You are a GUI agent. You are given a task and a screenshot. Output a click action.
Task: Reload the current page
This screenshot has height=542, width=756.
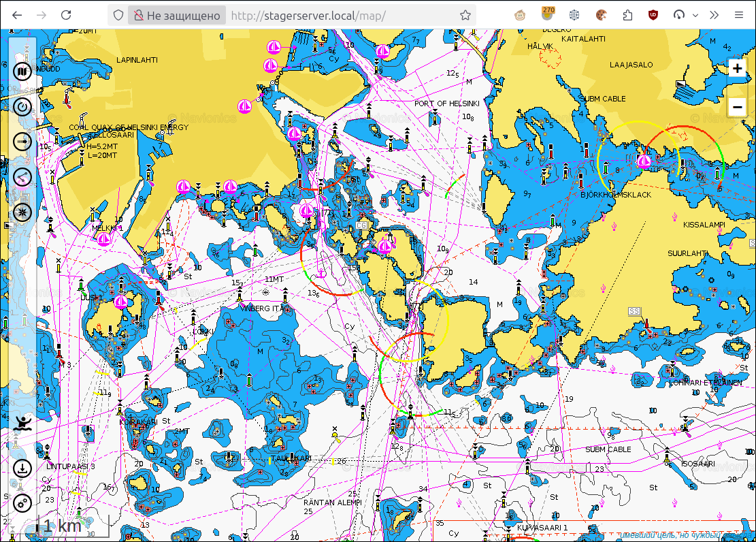point(66,16)
